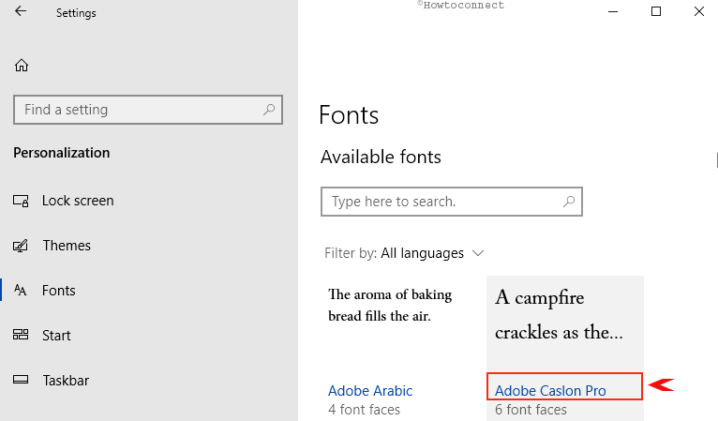718x421 pixels.
Task: Open the Adobe Arabic font link
Action: coord(370,391)
